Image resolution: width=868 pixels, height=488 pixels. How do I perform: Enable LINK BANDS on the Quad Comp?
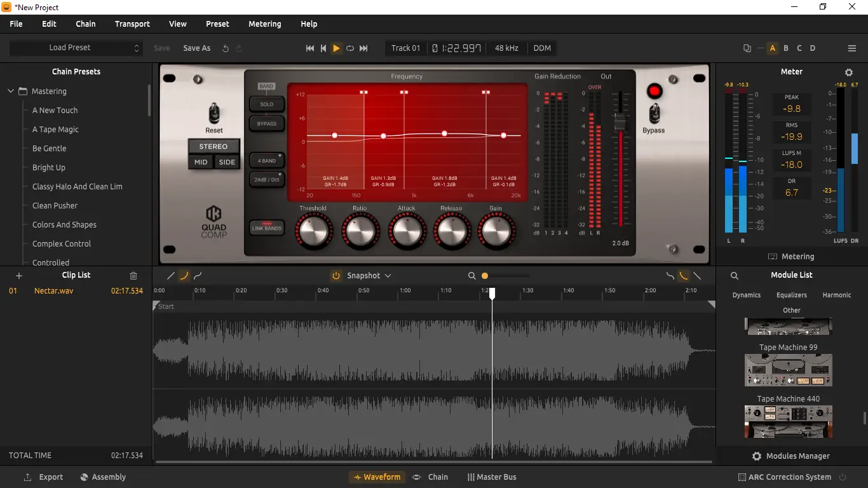click(267, 227)
